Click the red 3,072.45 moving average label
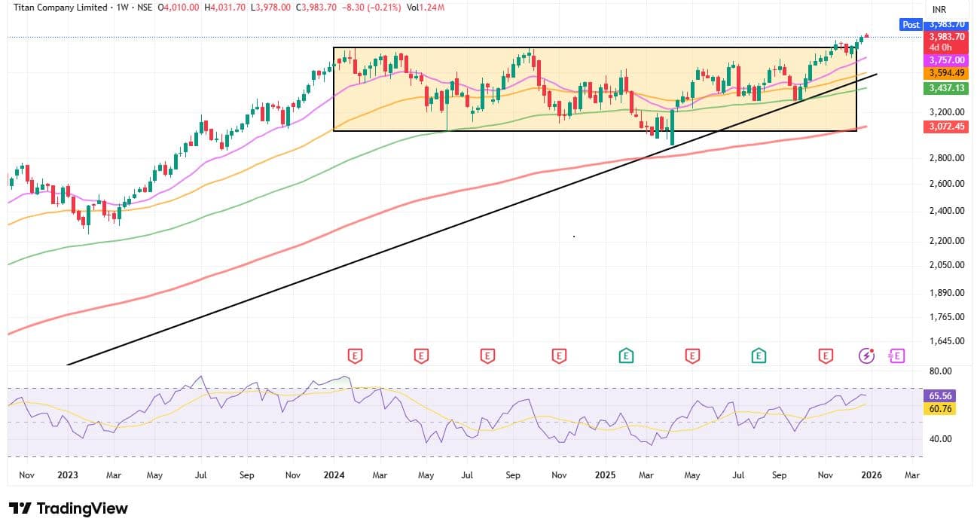 pyautogui.click(x=947, y=127)
